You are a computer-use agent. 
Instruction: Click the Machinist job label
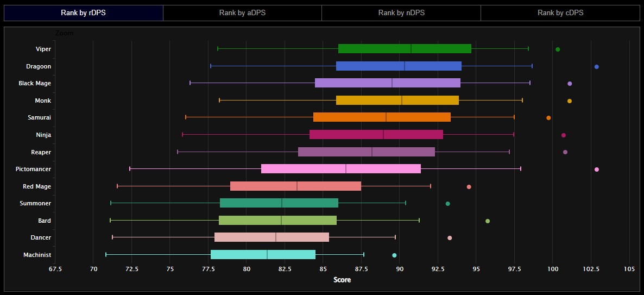tap(37, 255)
